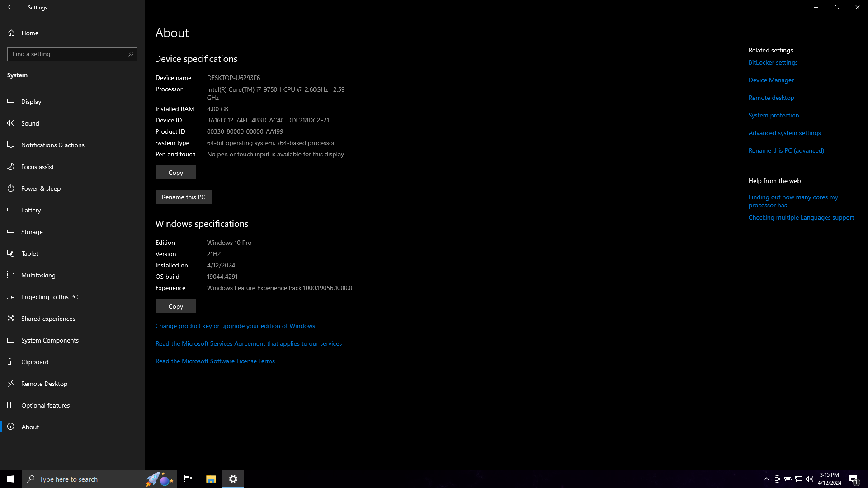The height and width of the screenshot is (488, 868).
Task: Open Focus assist moon icon entry
Action: (37, 167)
